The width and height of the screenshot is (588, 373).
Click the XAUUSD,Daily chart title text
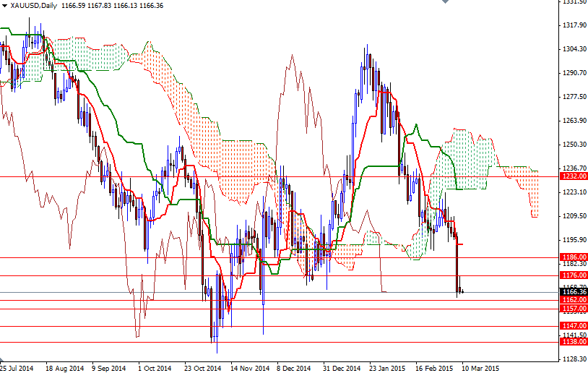coord(34,6)
